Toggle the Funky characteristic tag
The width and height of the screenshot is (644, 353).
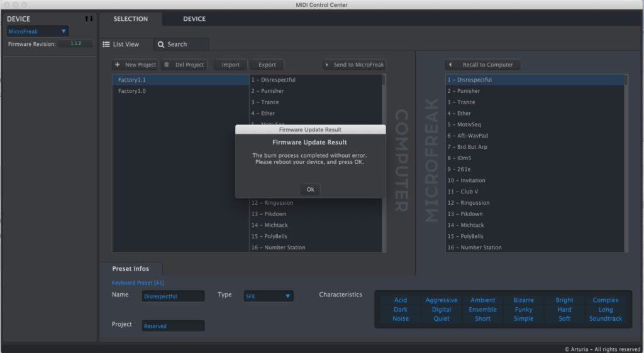(523, 310)
